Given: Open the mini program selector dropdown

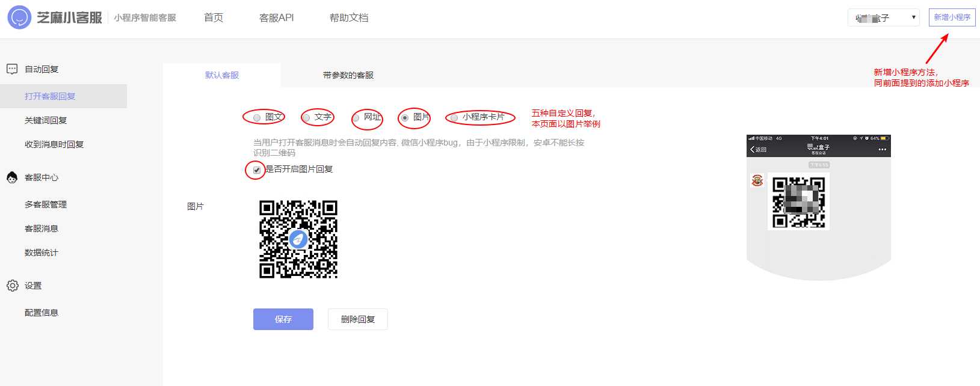Looking at the screenshot, I should point(884,17).
